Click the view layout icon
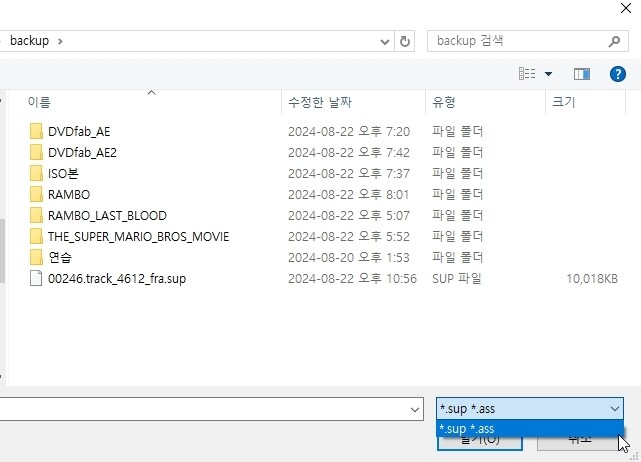Viewport: 641px width, 462px height. (x=527, y=74)
